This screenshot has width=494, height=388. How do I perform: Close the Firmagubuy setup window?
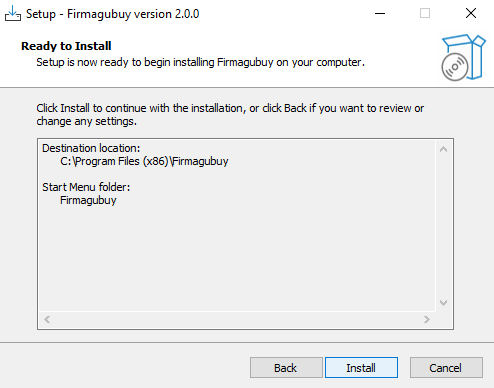point(471,14)
